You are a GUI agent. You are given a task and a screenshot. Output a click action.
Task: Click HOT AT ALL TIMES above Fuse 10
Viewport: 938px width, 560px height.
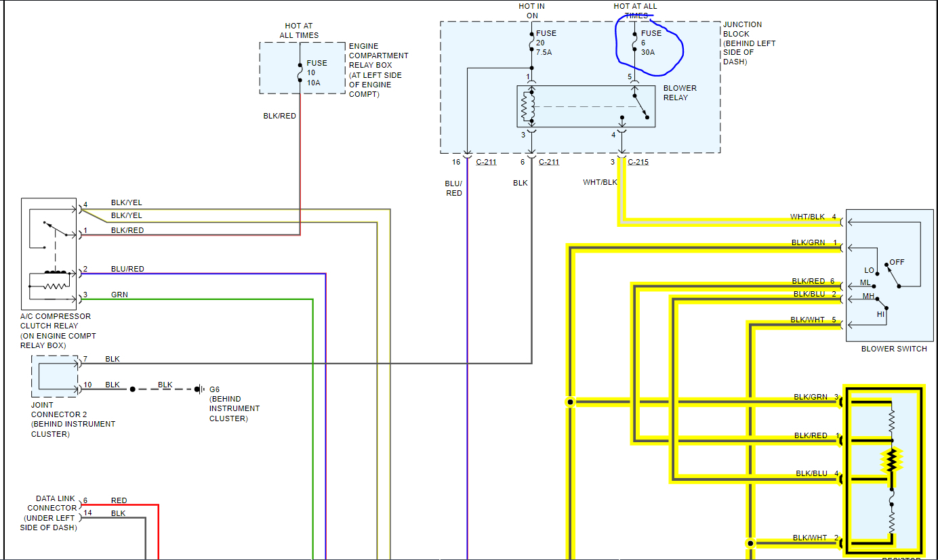[299, 30]
